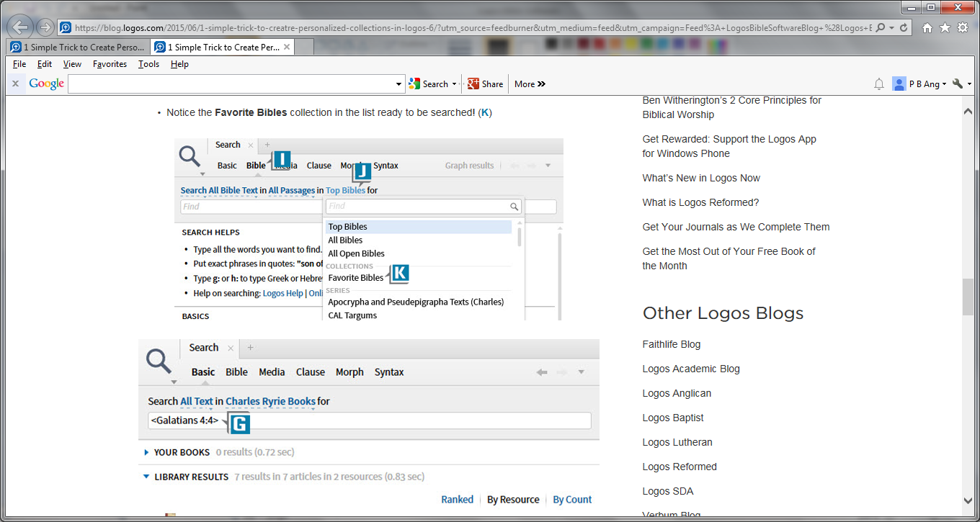Visit the Logos Baptist link
This screenshot has height=522, width=980.
pyautogui.click(x=673, y=418)
